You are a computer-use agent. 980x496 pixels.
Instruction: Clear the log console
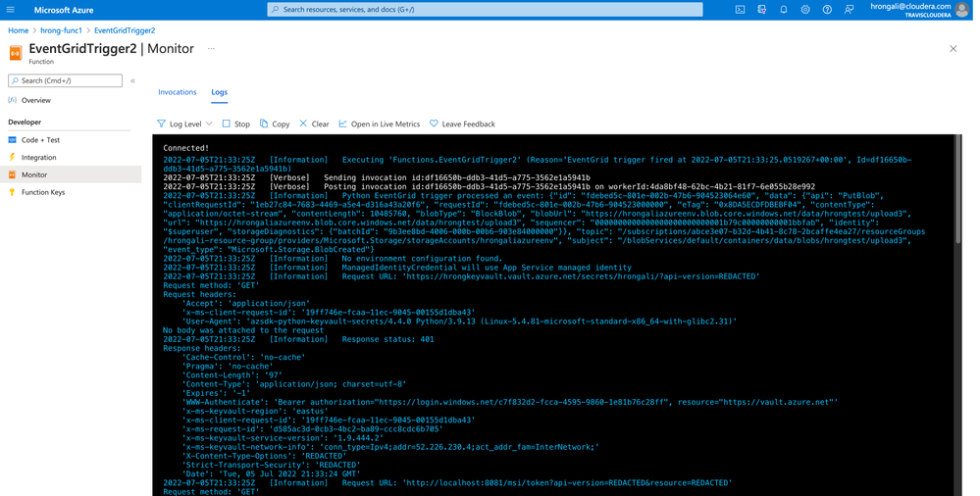point(314,124)
